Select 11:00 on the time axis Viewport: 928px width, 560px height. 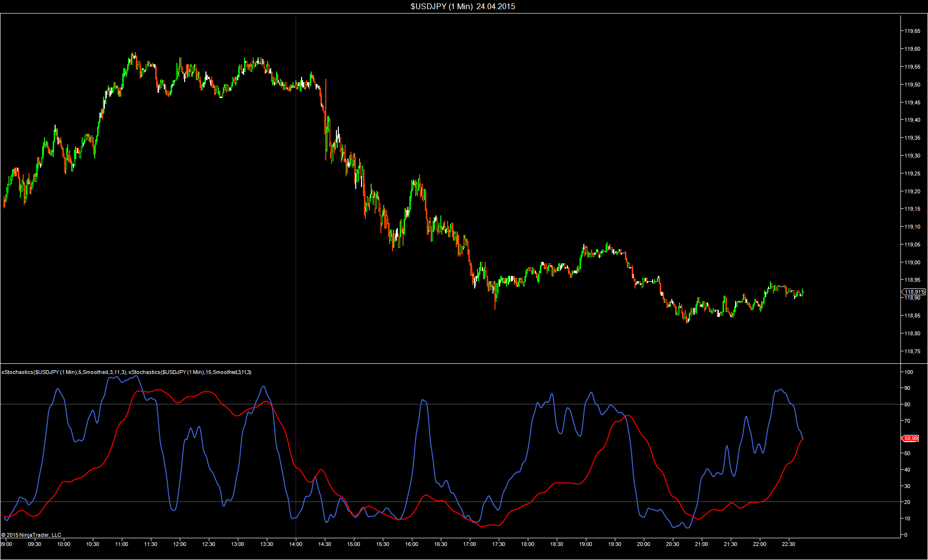click(x=122, y=544)
